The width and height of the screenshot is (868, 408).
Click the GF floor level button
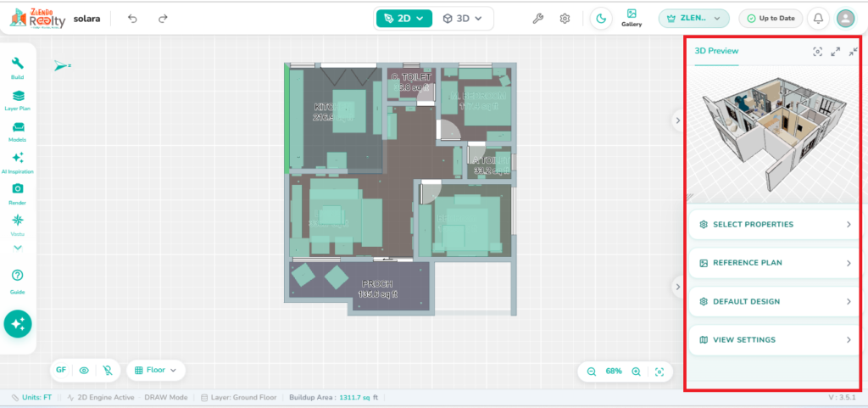tap(61, 371)
